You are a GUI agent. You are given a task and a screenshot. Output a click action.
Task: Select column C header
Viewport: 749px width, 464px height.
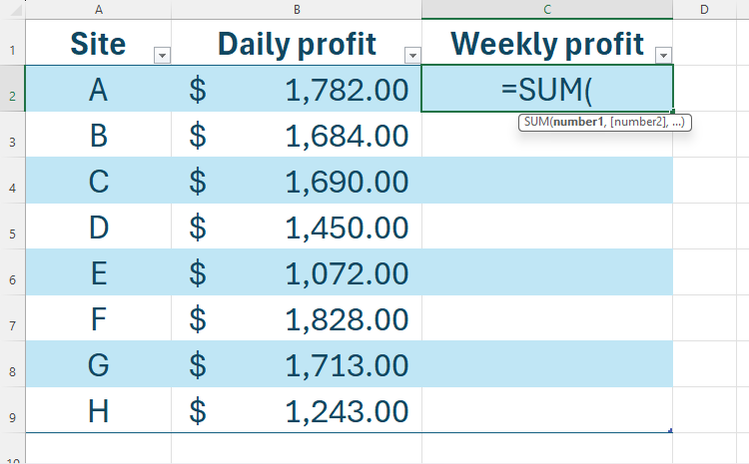(547, 9)
